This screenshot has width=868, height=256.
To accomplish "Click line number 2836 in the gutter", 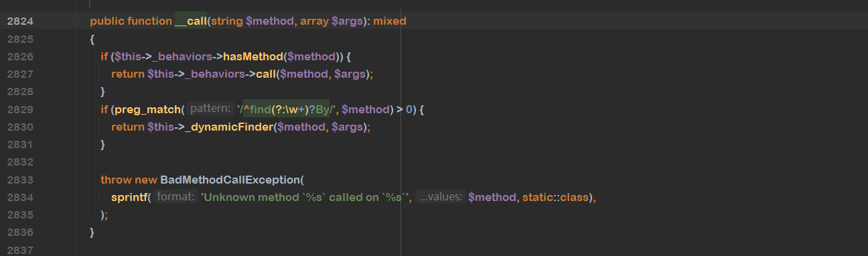I will point(20,232).
